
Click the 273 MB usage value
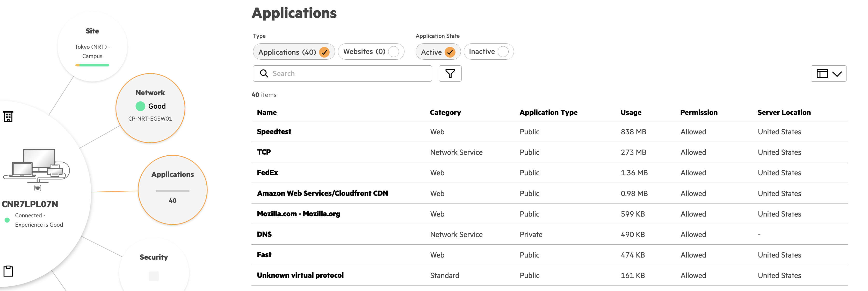pyautogui.click(x=633, y=153)
